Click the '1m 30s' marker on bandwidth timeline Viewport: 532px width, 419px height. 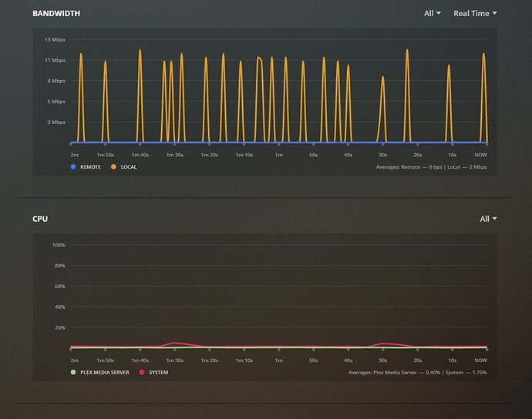click(175, 155)
